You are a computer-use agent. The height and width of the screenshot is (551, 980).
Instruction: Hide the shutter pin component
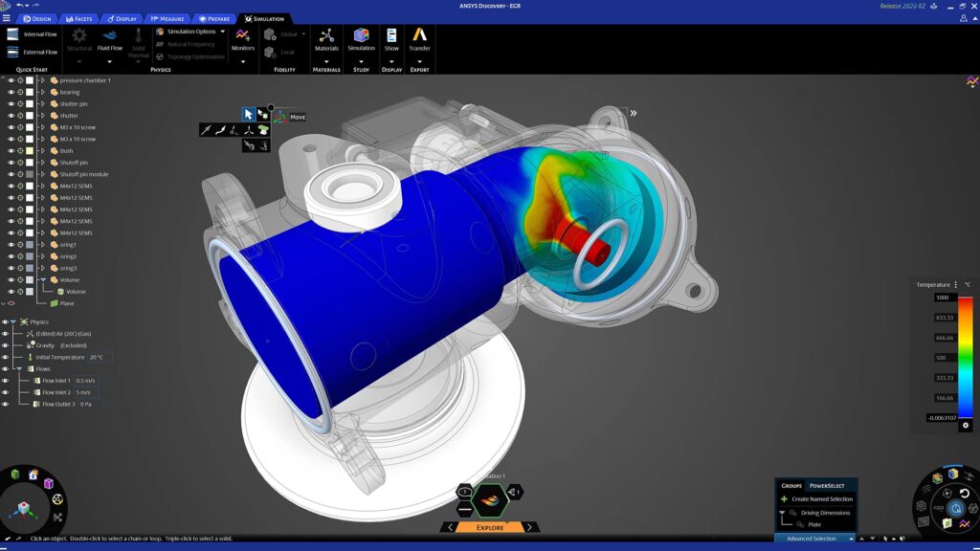(x=11, y=103)
